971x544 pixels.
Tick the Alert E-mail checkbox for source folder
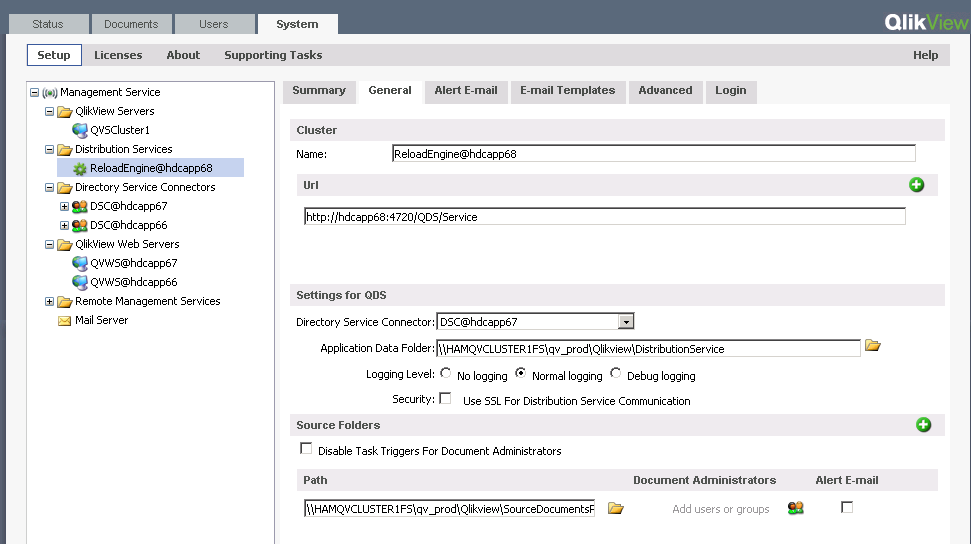tap(847, 508)
